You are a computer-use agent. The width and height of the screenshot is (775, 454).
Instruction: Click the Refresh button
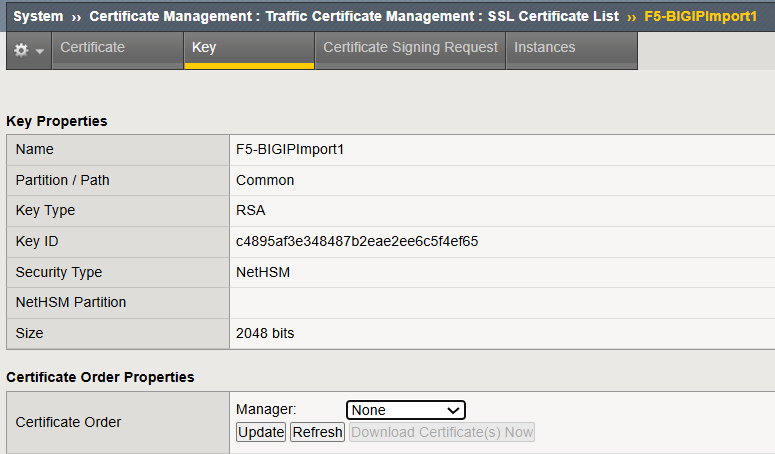(x=317, y=432)
